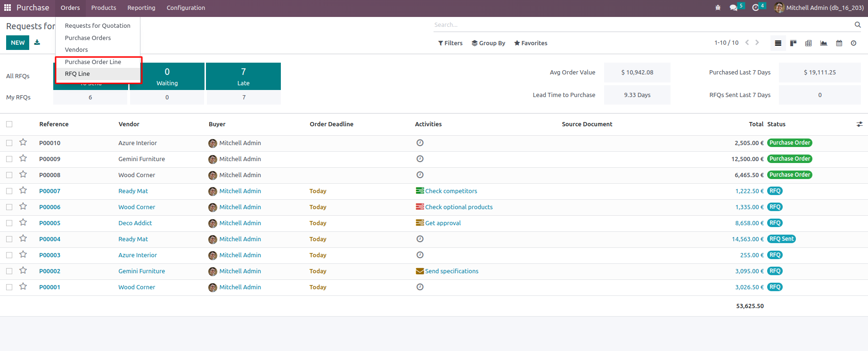Open the debug bug icon

tap(718, 8)
